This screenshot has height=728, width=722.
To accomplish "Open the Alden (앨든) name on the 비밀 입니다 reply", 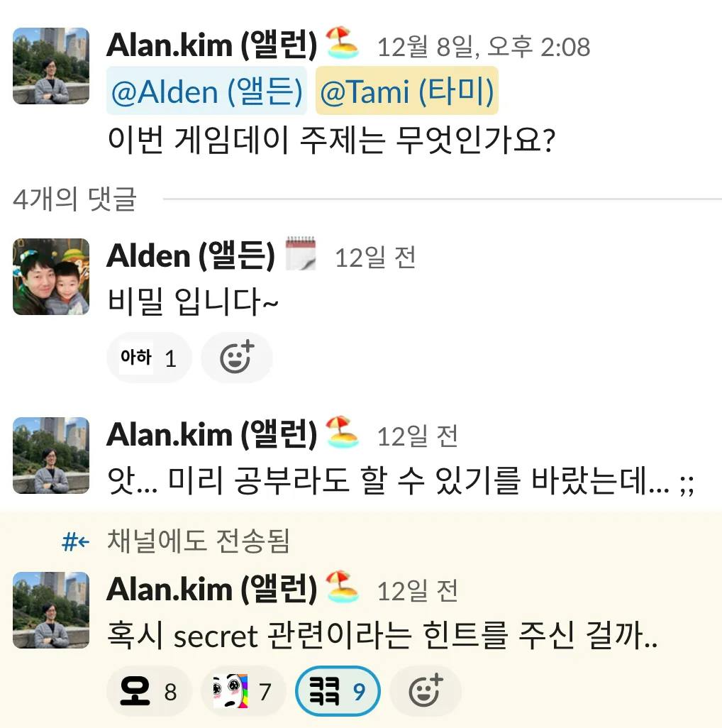I will (x=191, y=256).
